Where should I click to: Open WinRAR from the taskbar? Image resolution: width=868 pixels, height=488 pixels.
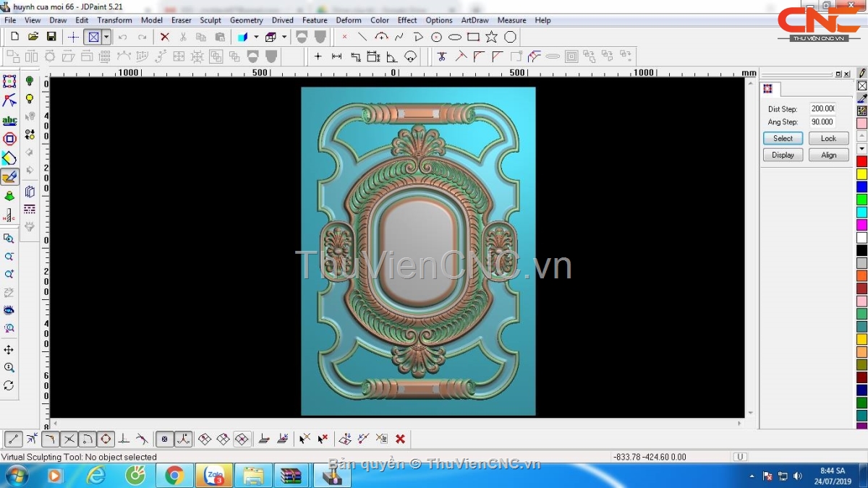(291, 476)
